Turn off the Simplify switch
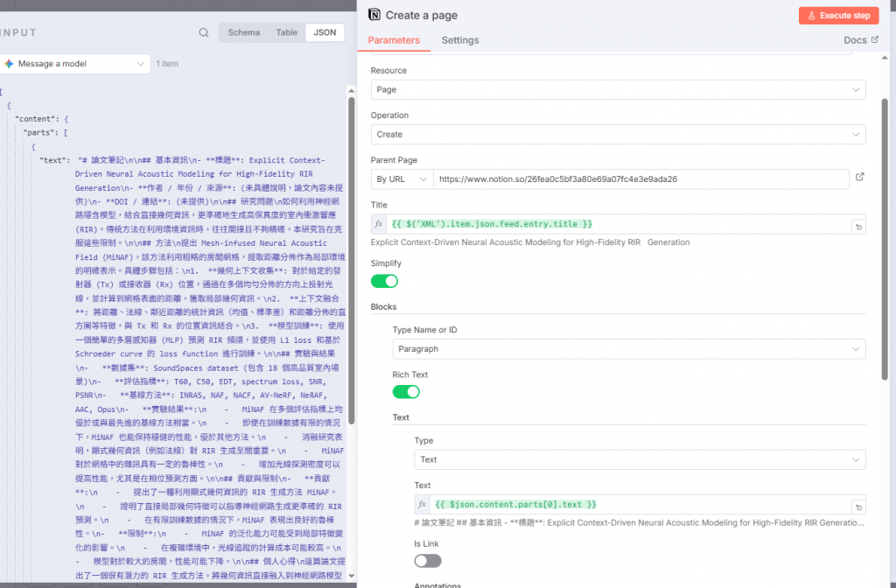The image size is (896, 588). click(x=384, y=281)
